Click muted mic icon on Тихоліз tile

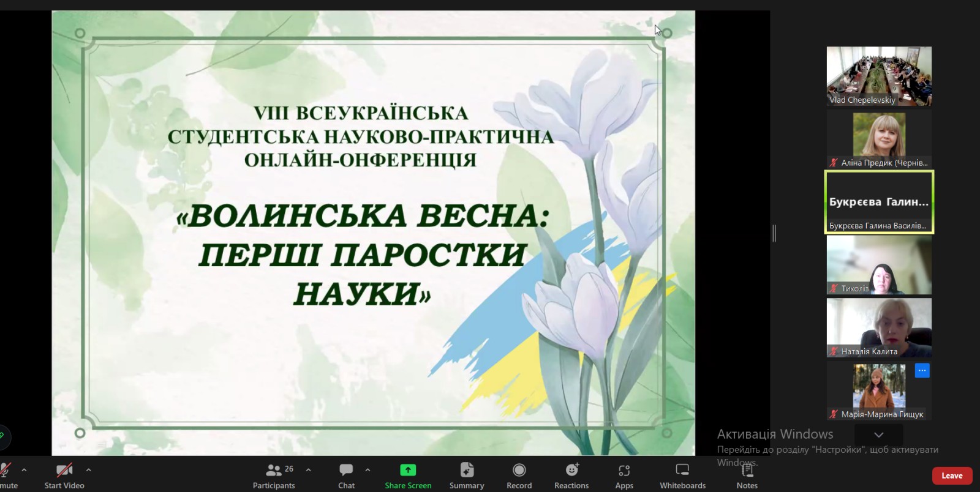[x=834, y=288]
